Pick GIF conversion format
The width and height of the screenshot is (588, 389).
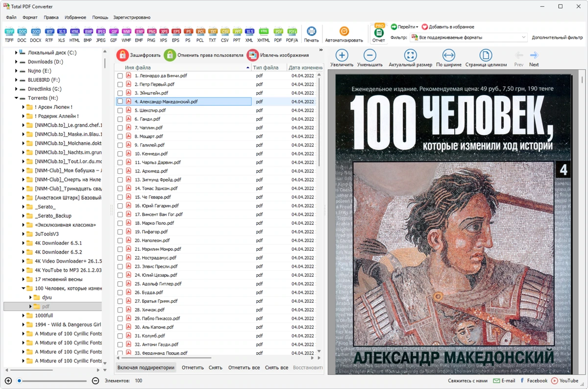pos(114,34)
